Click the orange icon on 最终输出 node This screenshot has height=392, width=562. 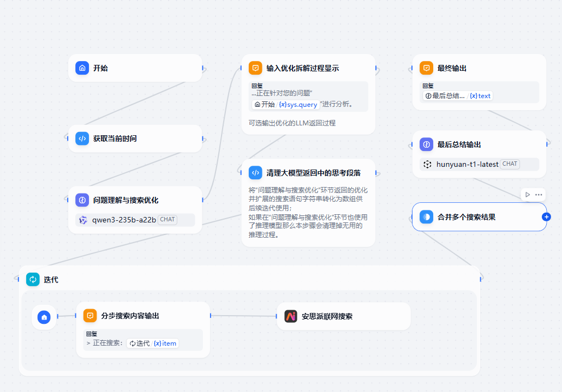coord(426,68)
